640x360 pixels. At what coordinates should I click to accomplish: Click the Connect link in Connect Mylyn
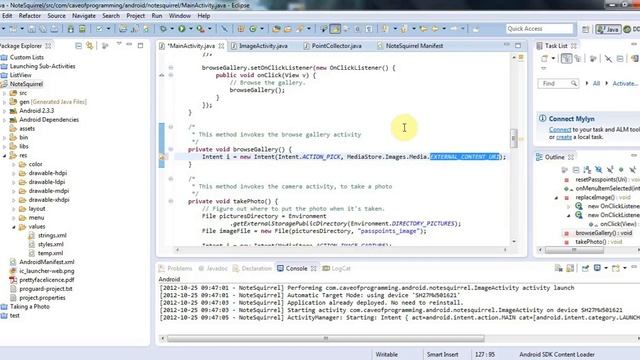560,129
